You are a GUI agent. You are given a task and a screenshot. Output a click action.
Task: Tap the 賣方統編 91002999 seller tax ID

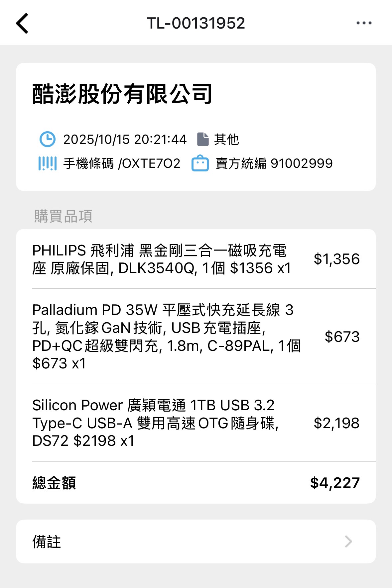tap(274, 163)
